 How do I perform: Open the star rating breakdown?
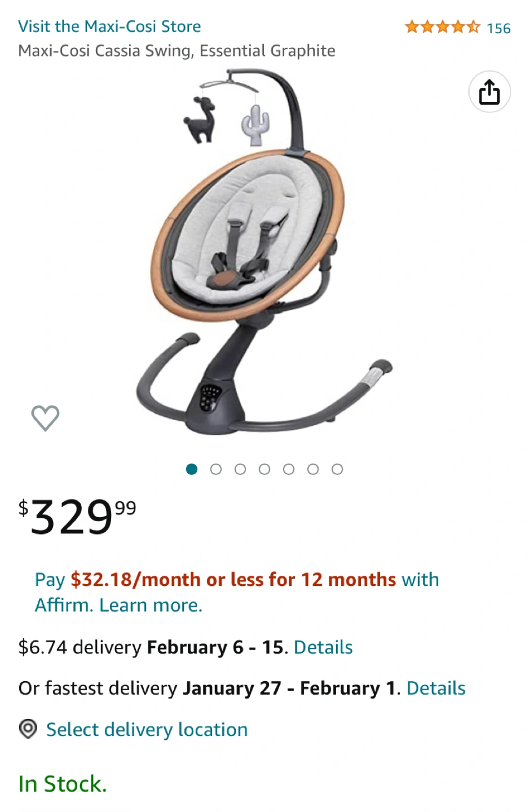(443, 27)
